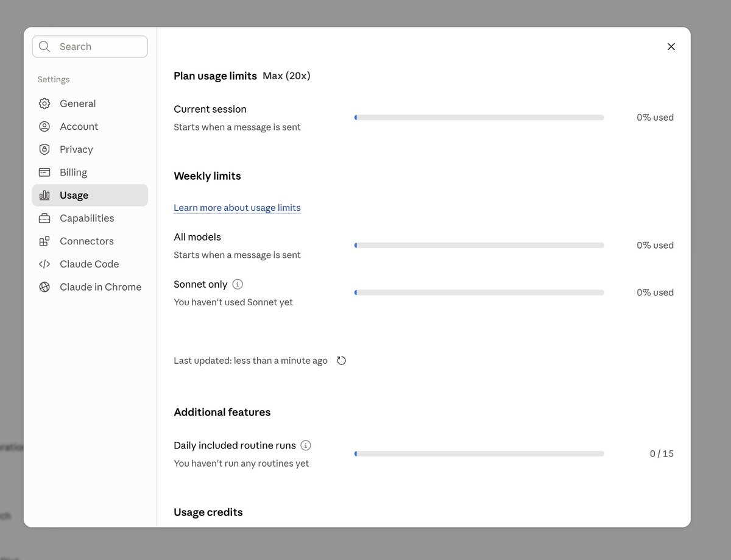Click the settings Search field

[90, 46]
